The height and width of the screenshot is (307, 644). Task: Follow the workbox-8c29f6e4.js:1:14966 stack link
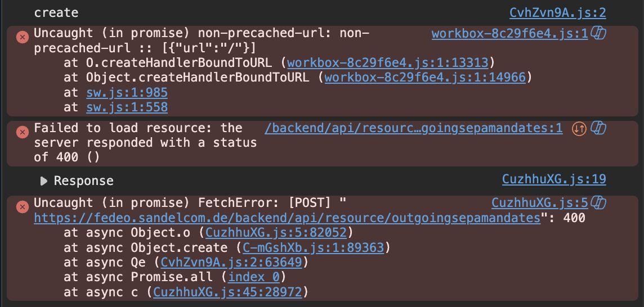pyautogui.click(x=425, y=78)
